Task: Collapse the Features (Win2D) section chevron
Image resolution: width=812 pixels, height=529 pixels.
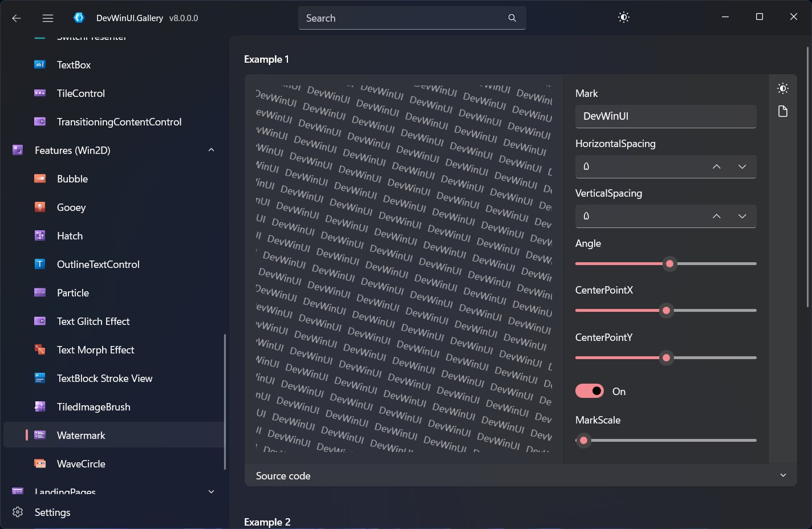Action: [x=212, y=150]
